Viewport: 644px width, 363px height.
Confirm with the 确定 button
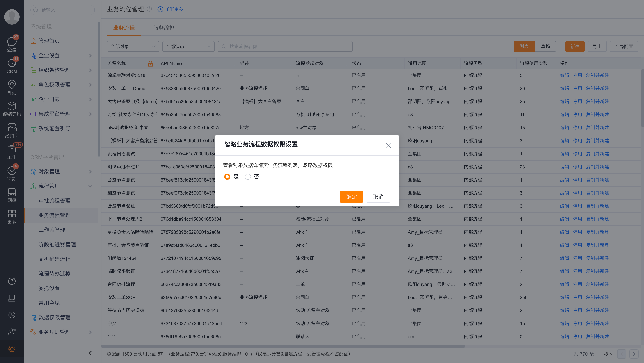pyautogui.click(x=351, y=197)
